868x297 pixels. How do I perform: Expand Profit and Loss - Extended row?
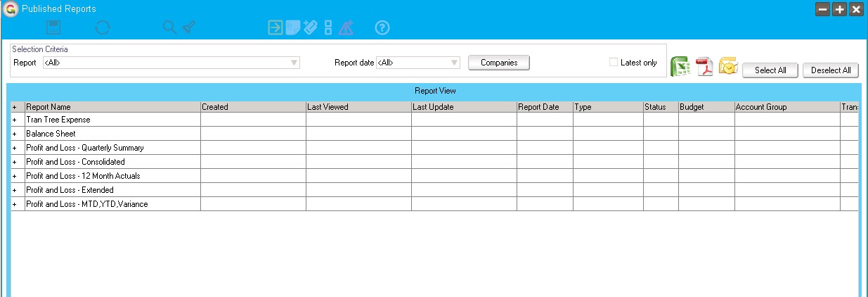(15, 190)
